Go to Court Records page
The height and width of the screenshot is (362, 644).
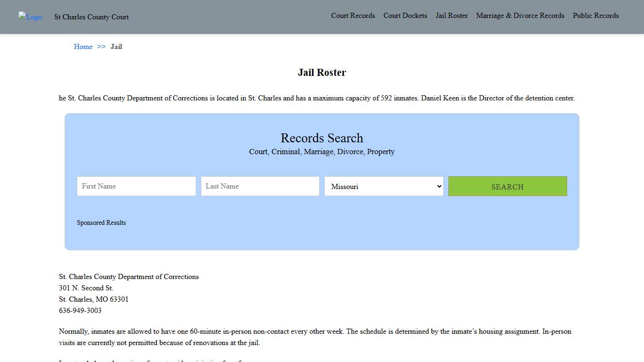353,16
